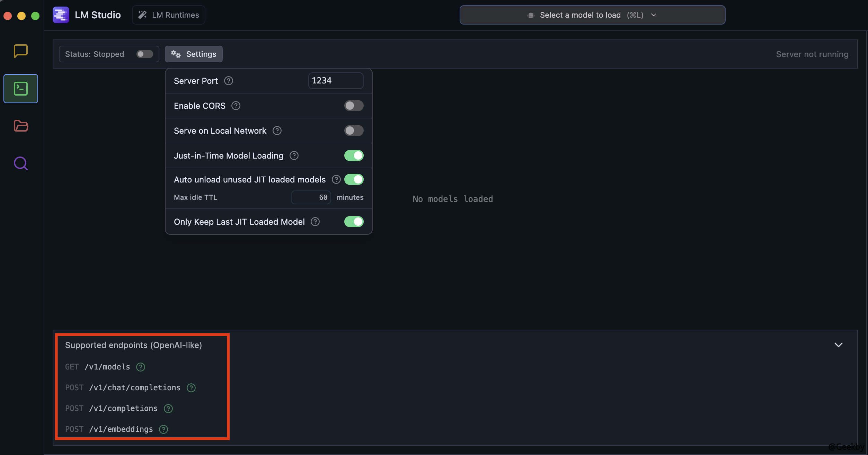Click the help icon beside Enable CORS
868x455 pixels.
(x=236, y=106)
